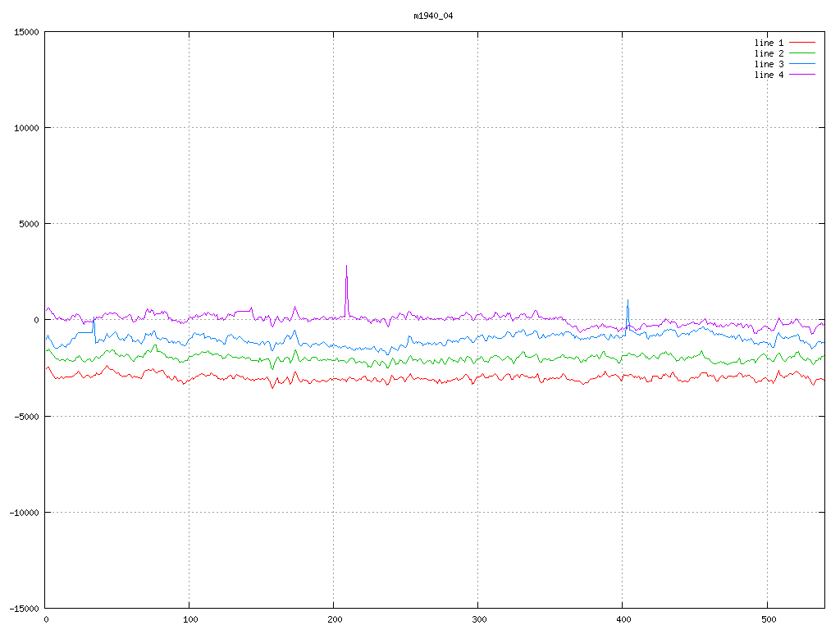Click the 15000 y-axis label
840x630 pixels.
click(x=26, y=32)
